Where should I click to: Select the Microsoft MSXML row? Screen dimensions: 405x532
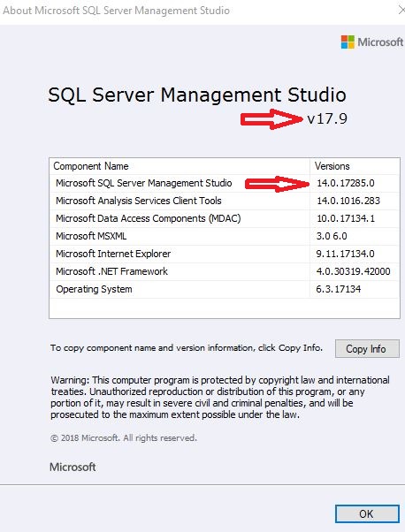pos(225,236)
